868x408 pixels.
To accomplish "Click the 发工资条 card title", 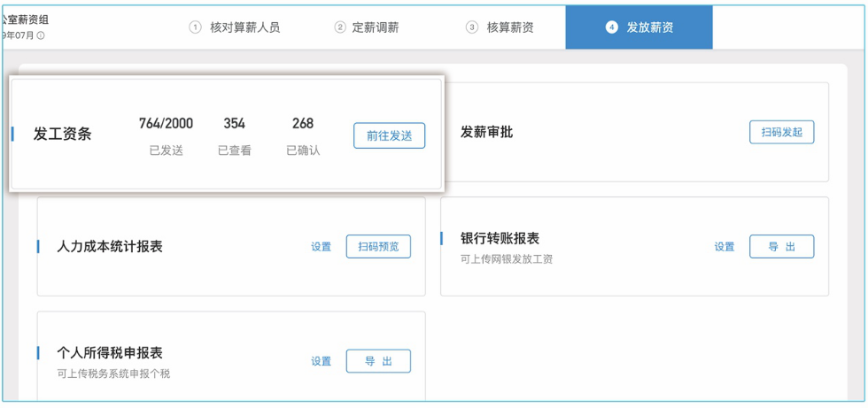I will coord(62,134).
